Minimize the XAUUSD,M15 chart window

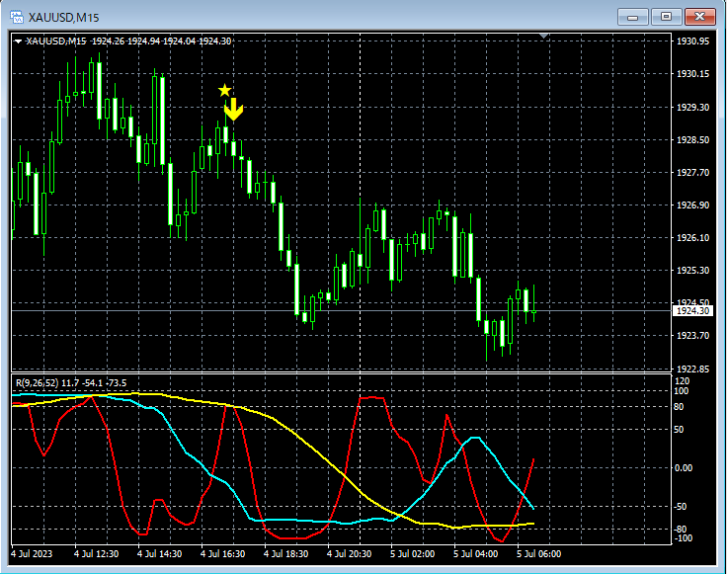tap(632, 17)
